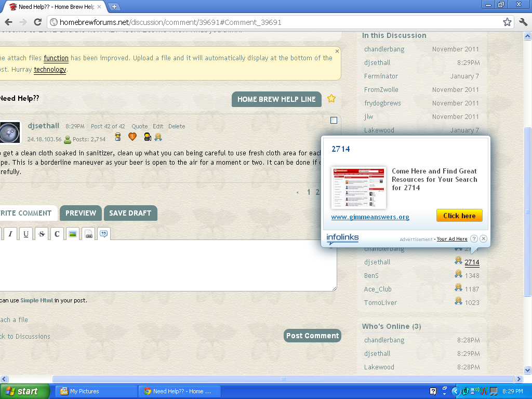Select the Save Draft tab
Screen dimensions: 532x399
[130, 213]
